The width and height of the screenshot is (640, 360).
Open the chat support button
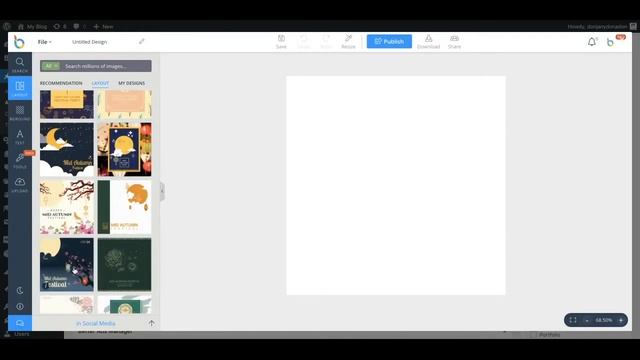(x=20, y=323)
